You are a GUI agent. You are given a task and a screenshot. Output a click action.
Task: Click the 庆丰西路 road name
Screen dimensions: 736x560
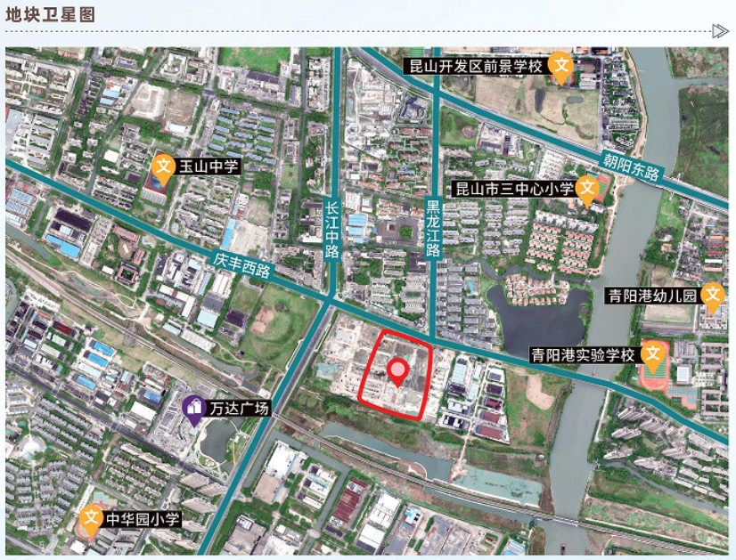coord(241,265)
